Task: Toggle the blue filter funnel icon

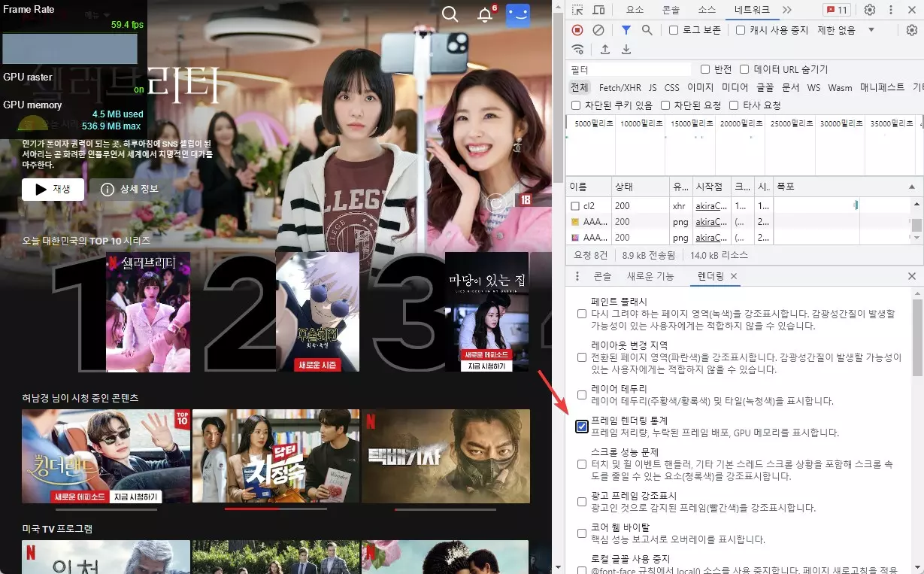Action: tap(626, 30)
